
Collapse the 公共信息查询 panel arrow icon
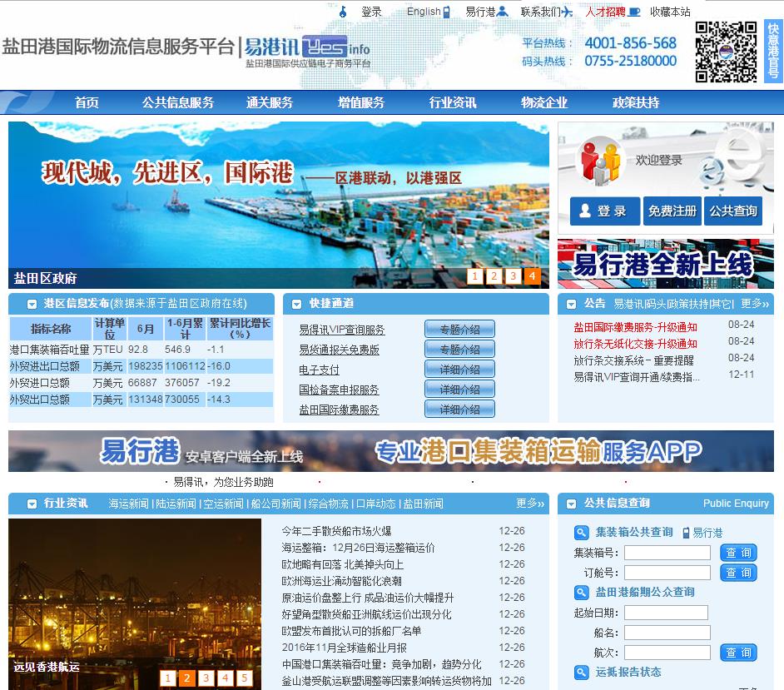point(571,504)
